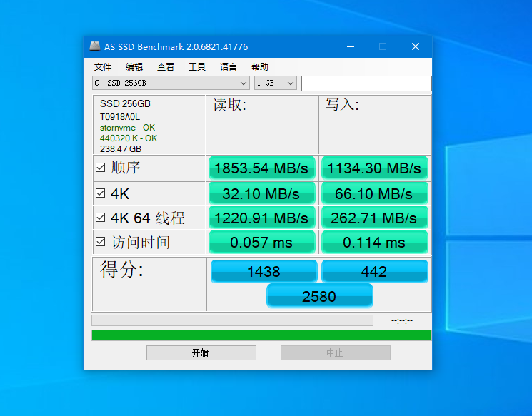Screen dimensions: 532x416
Task: Click the 中止 abort button
Action: pos(335,353)
